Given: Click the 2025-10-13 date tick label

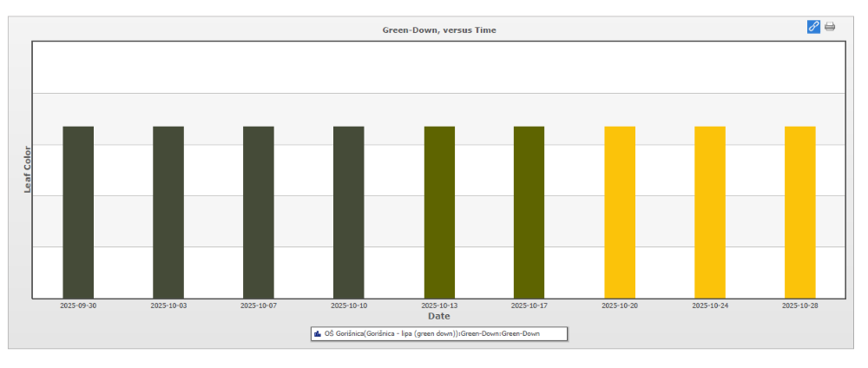Looking at the screenshot, I should pos(439,306).
